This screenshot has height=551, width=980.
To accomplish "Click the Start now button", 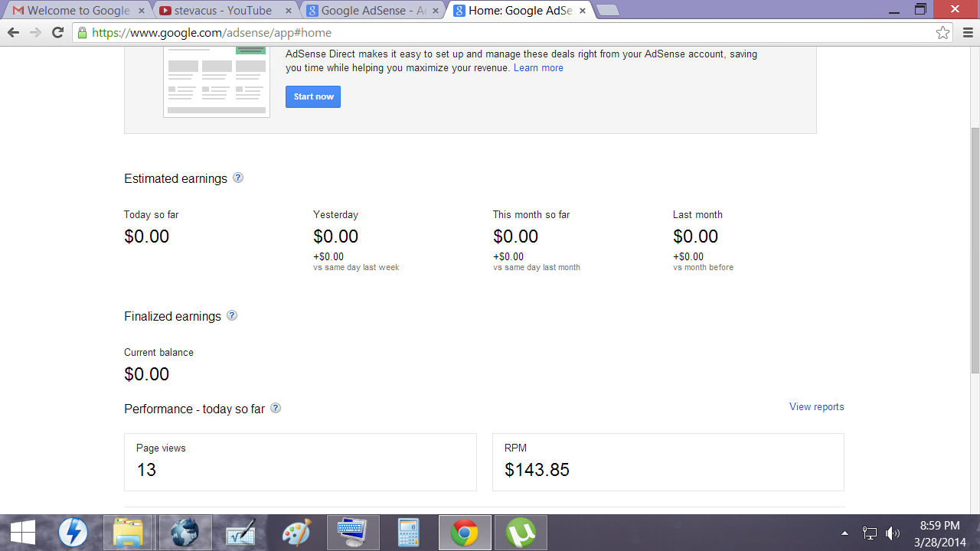I will coord(313,96).
